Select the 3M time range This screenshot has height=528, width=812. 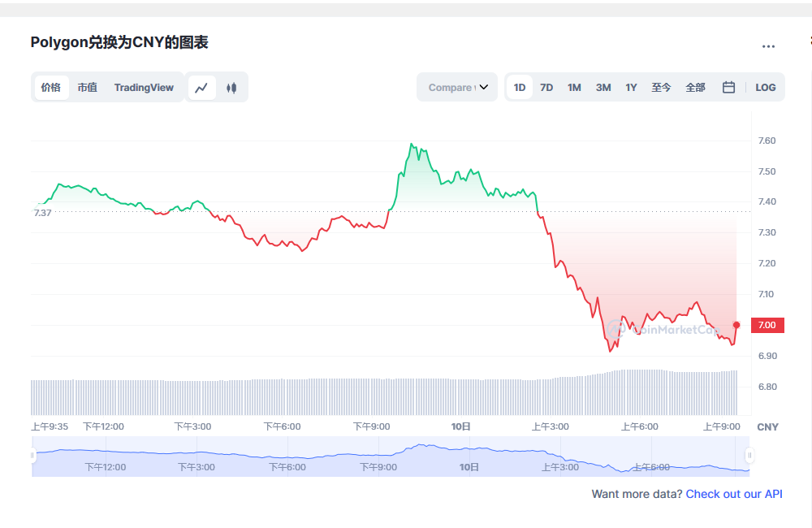coord(603,88)
